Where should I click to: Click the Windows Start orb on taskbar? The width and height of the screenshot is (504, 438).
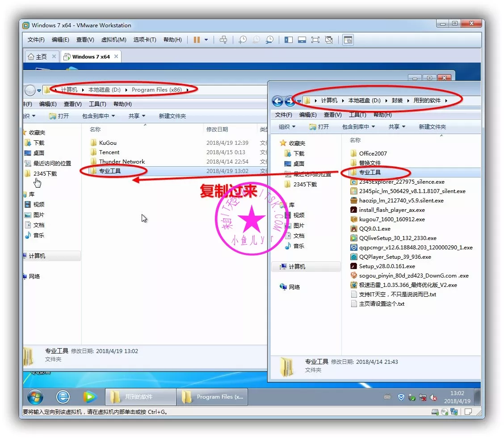[x=35, y=396]
